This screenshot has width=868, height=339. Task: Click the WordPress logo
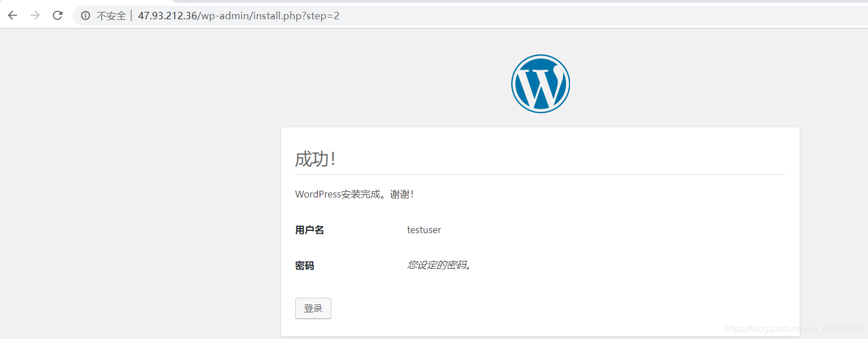[x=541, y=84]
